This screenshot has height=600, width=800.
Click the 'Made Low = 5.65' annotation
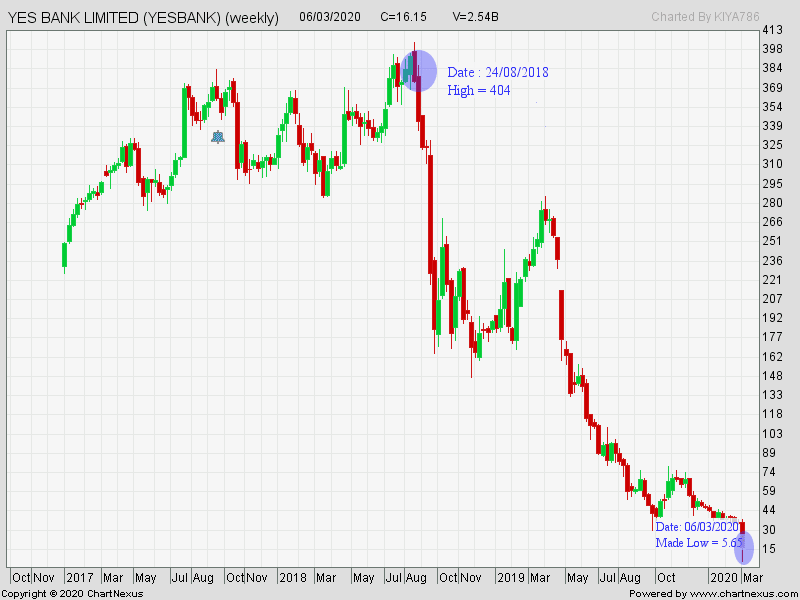(x=698, y=542)
